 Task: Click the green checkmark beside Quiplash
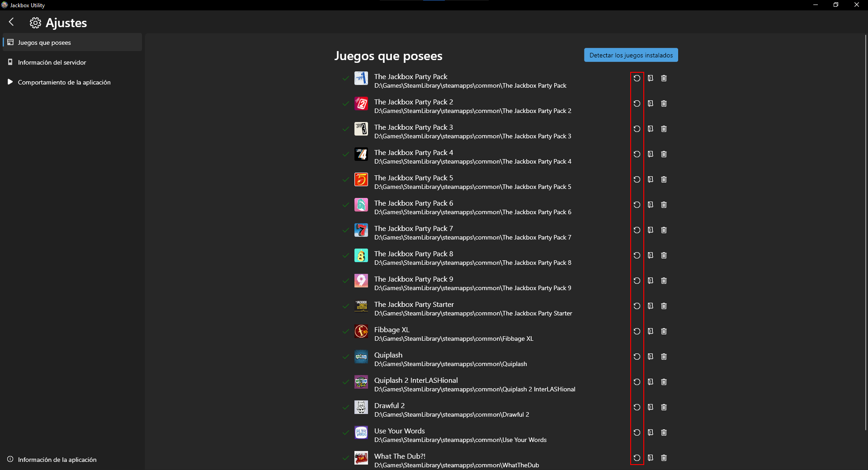pyautogui.click(x=346, y=357)
